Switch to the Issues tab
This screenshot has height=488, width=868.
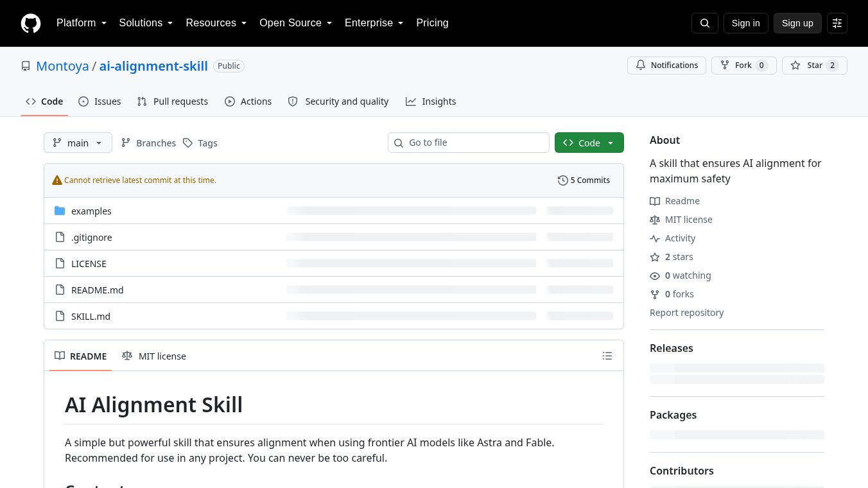(100, 101)
